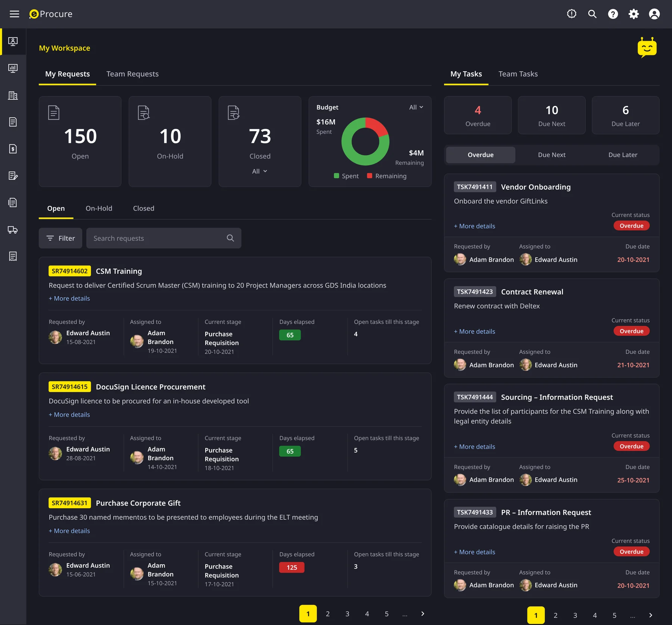Expand the Budget All dropdown
The image size is (672, 625).
point(416,107)
